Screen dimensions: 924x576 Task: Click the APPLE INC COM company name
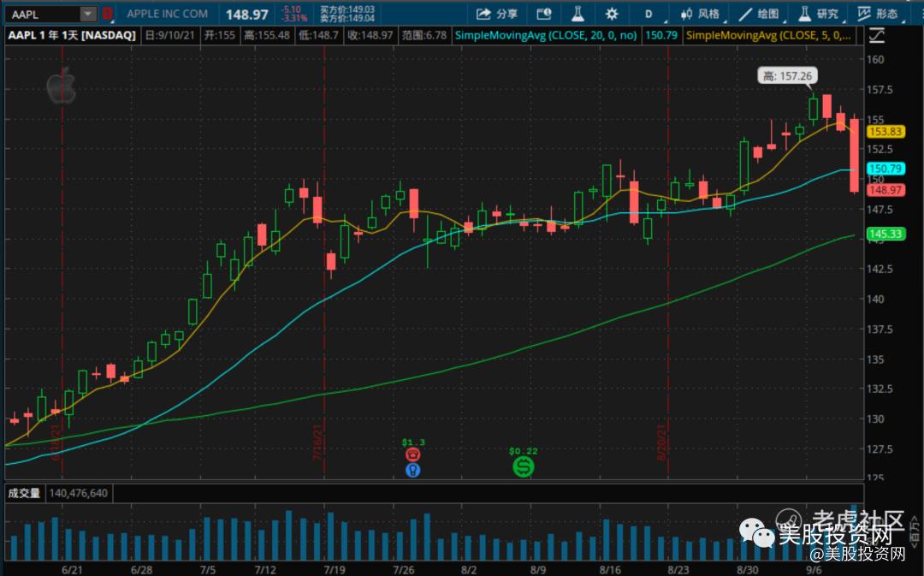[x=168, y=14]
